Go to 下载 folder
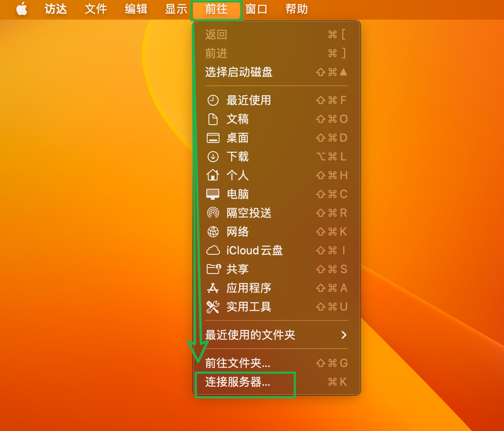 (x=276, y=157)
